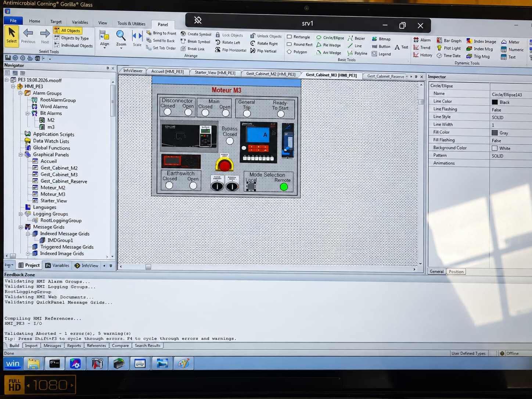Send the selected object to back
532x399 pixels.
click(x=161, y=40)
